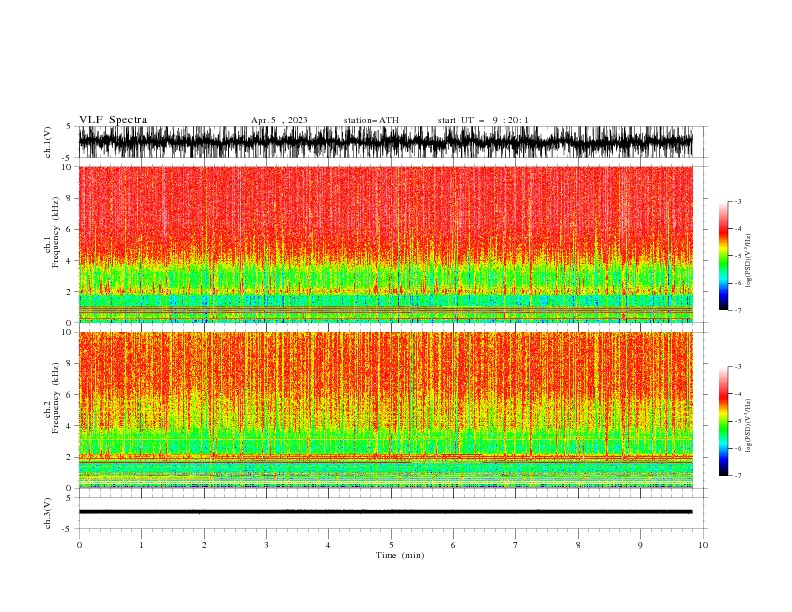Viewport: 792px width, 612px height.
Task: Click time axis tick label '7'
Action: pyautogui.click(x=516, y=545)
